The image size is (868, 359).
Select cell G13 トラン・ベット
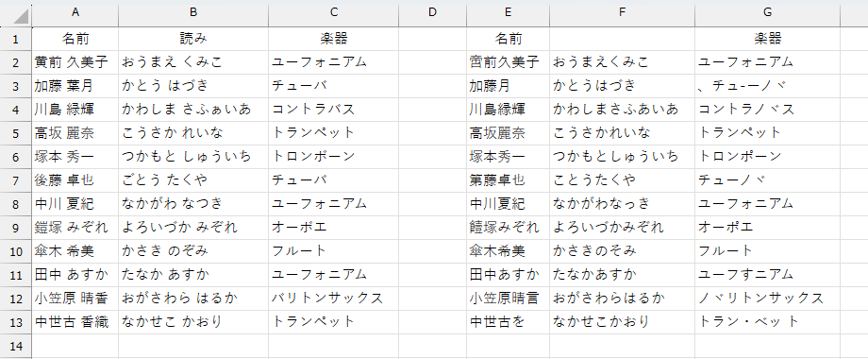767,322
